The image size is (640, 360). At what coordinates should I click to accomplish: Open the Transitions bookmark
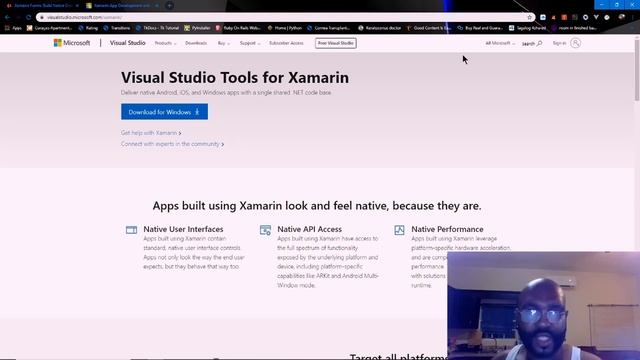point(117,28)
